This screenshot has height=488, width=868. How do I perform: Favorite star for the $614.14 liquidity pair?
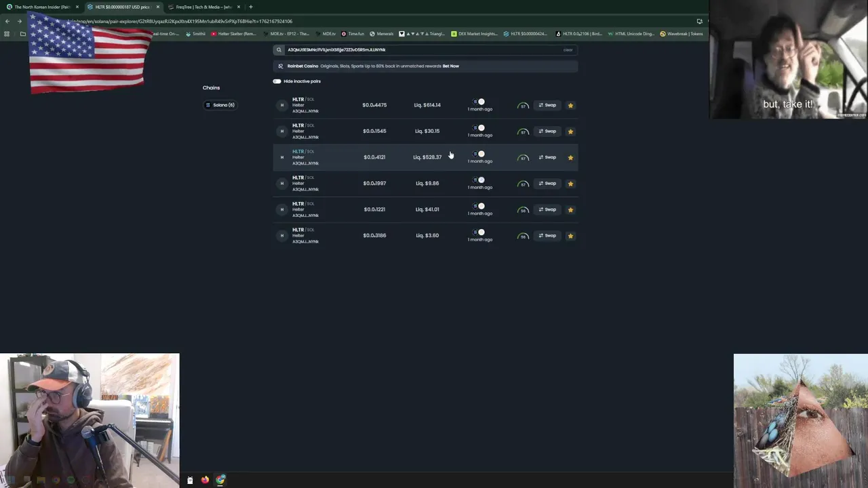point(570,105)
